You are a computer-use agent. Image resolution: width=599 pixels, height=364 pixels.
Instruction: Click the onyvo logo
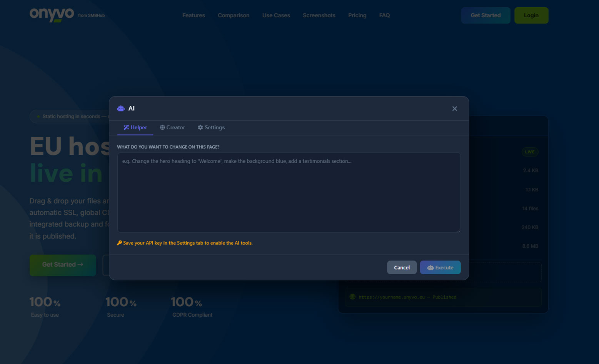coord(52,15)
